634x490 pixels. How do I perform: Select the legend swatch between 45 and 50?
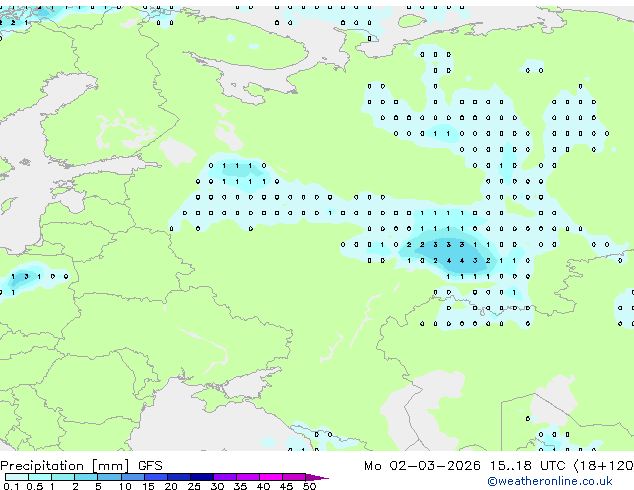point(294,477)
